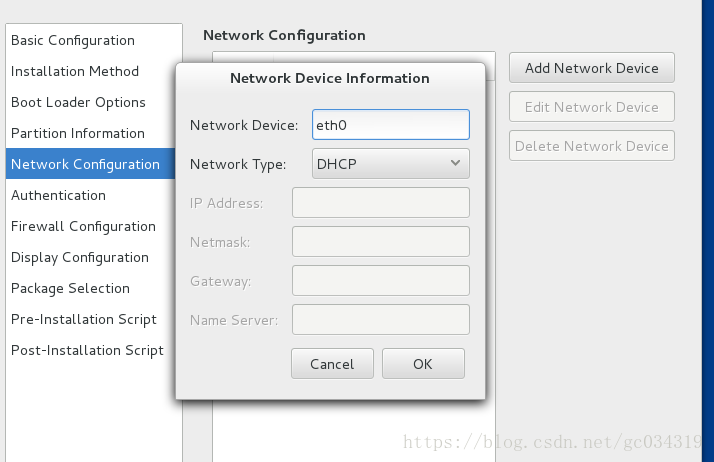The image size is (714, 462).
Task: Open the Network Type DHCP dropdown
Action: [x=391, y=163]
